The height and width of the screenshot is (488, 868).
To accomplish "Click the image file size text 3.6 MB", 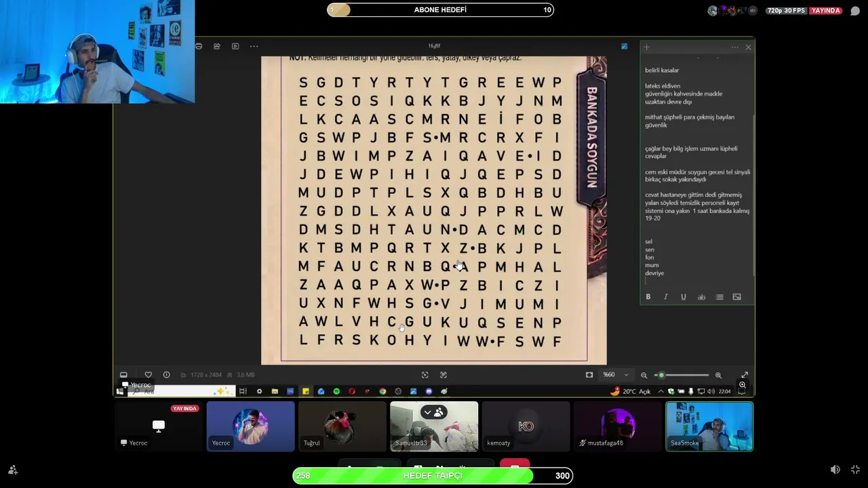I will (x=245, y=375).
